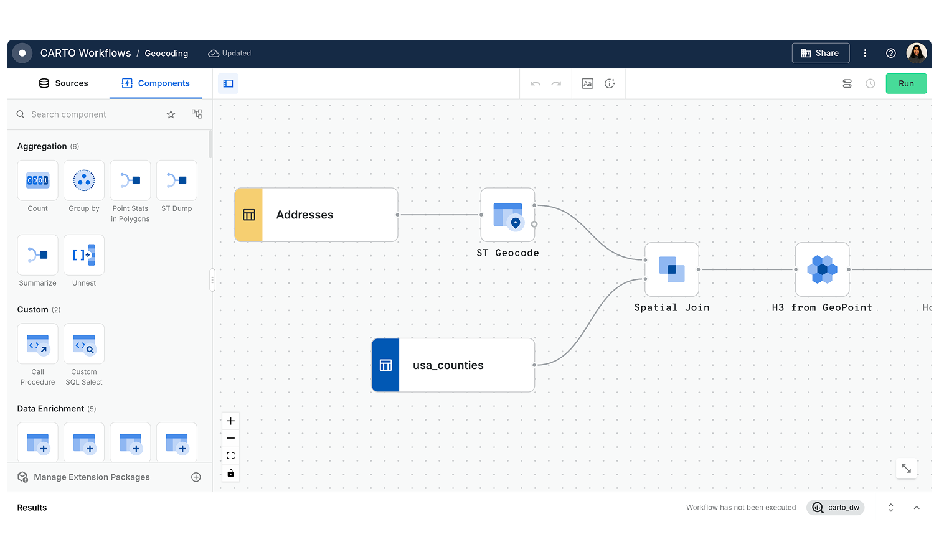
Task: Add an extension package with plus icon
Action: pos(196,477)
